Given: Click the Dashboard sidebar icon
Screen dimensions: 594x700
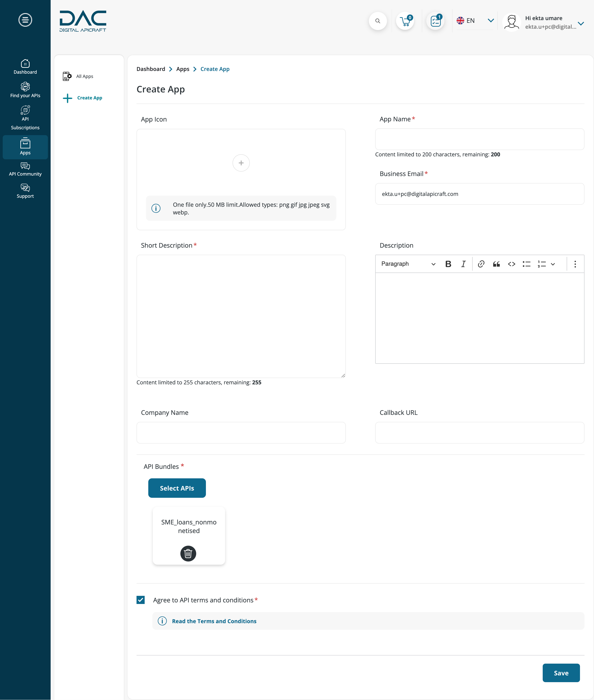Looking at the screenshot, I should pos(25,67).
